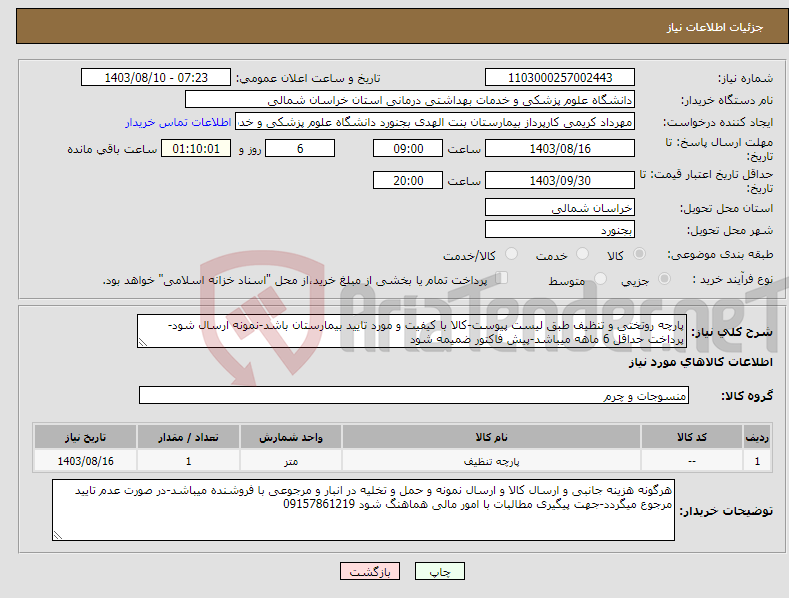The image size is (789, 598).
Task: Click the پارچه تنظیف cell in goods table
Action: pyautogui.click(x=491, y=461)
